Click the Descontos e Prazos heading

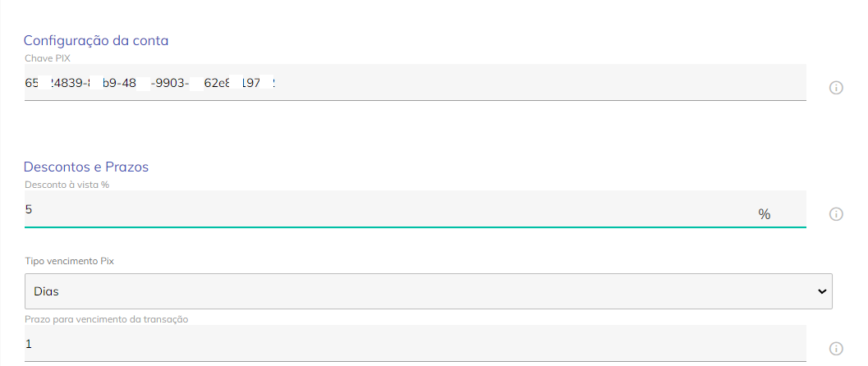click(85, 167)
